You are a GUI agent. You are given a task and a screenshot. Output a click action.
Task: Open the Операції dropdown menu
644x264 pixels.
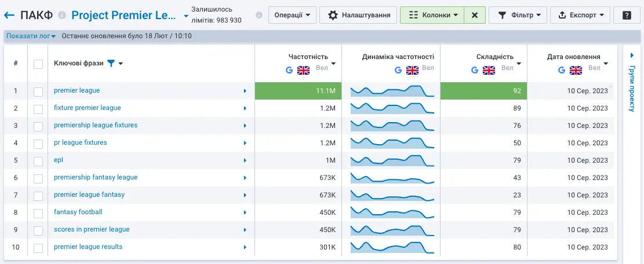[x=292, y=15]
